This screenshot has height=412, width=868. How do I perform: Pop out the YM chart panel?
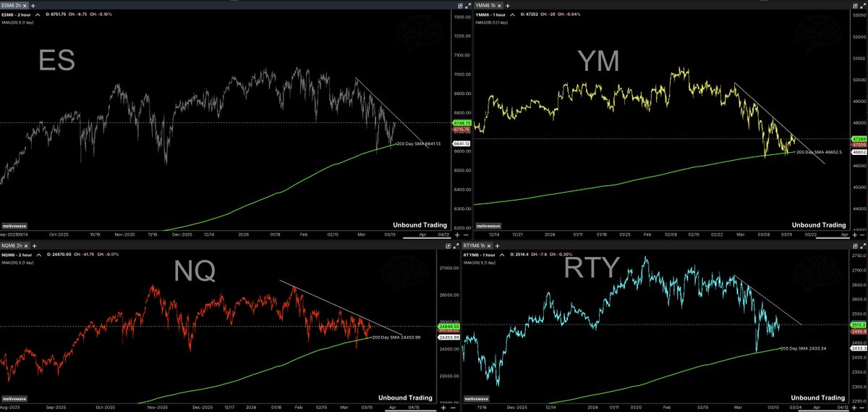pos(855,6)
